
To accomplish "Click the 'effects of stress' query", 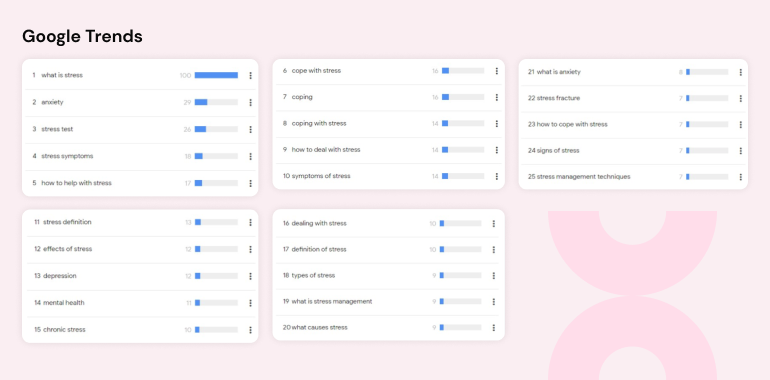I will click(68, 249).
